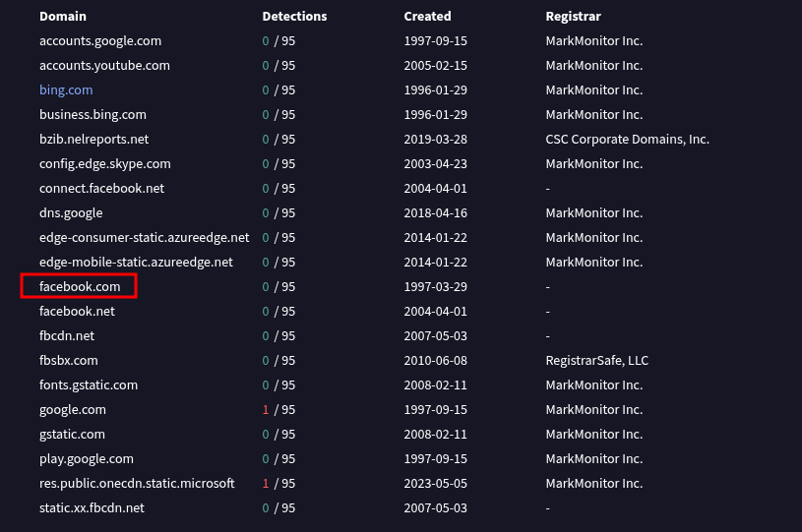Click config.edge.skype.com domain
The image size is (802, 532).
[105, 163]
